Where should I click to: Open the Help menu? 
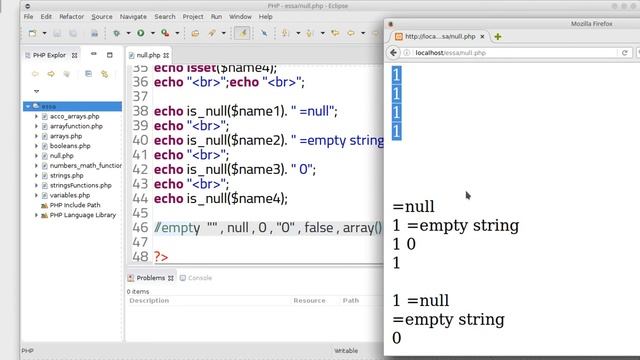pos(265,17)
